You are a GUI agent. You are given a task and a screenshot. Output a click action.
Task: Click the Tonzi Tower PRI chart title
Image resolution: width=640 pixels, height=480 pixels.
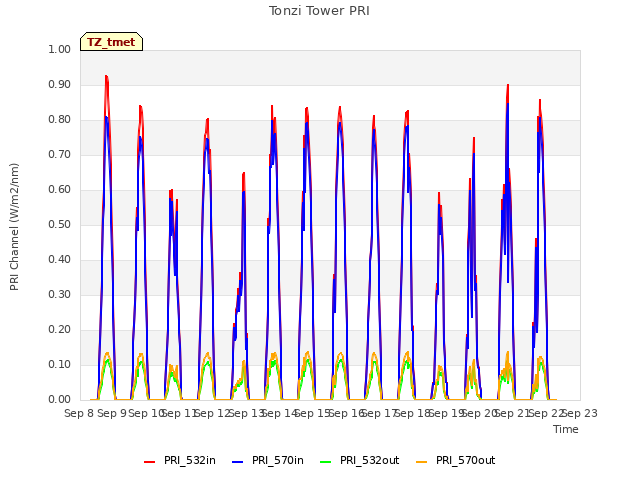319,11
